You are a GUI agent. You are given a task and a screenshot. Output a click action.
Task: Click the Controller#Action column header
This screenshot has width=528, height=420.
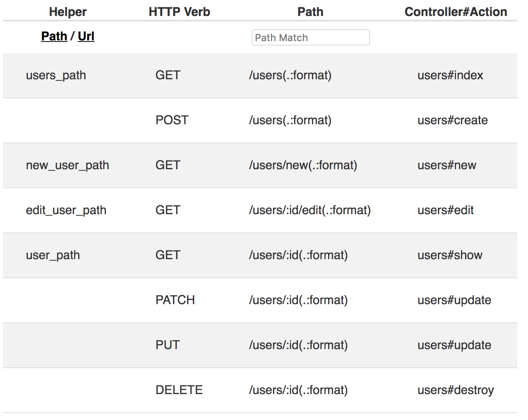click(456, 12)
